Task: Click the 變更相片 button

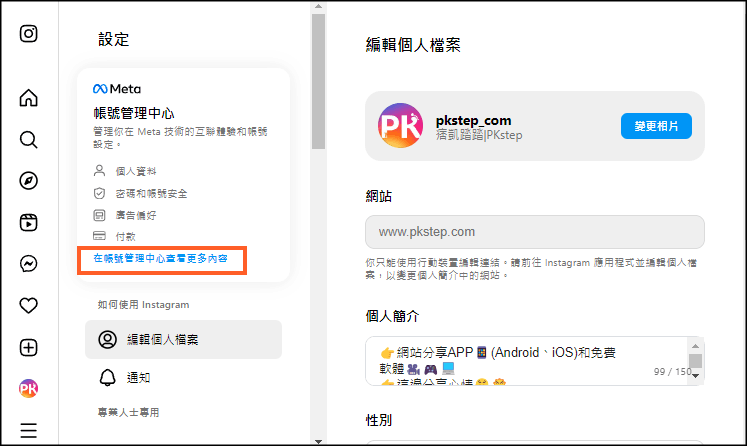Action: click(656, 126)
